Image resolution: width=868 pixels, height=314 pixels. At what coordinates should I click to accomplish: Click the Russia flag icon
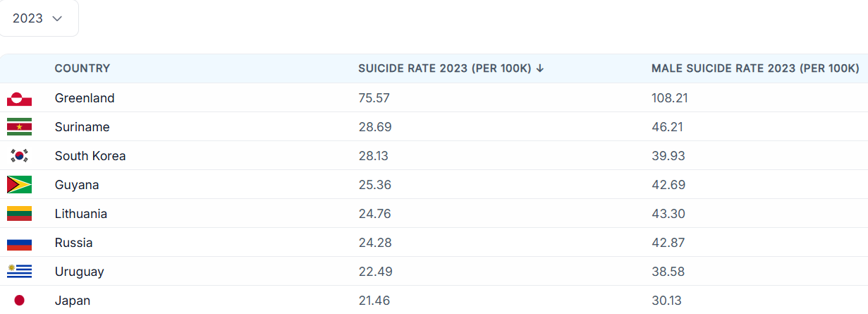click(19, 243)
